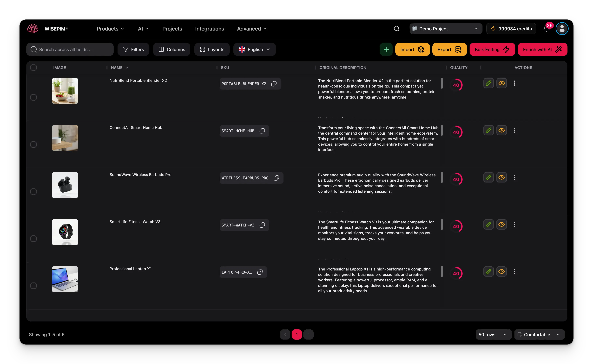Copy the LAPTOP-PRO-X1 SKU
593x364 pixels.
(x=260, y=272)
